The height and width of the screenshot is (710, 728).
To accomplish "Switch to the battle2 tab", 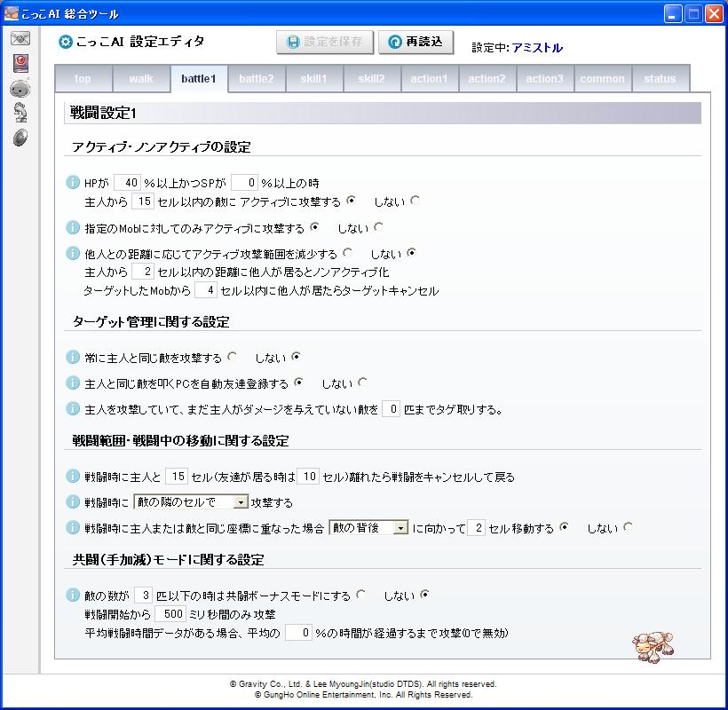I will coord(257,79).
